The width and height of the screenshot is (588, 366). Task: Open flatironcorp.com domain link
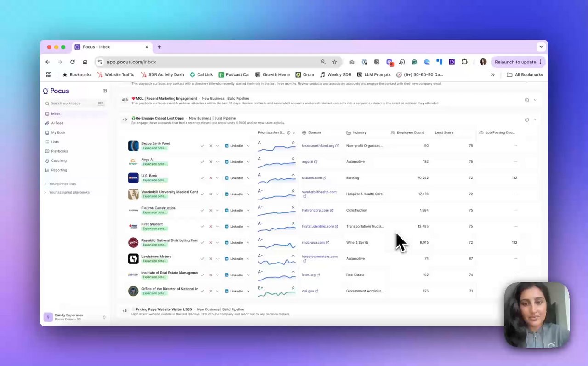click(x=317, y=210)
